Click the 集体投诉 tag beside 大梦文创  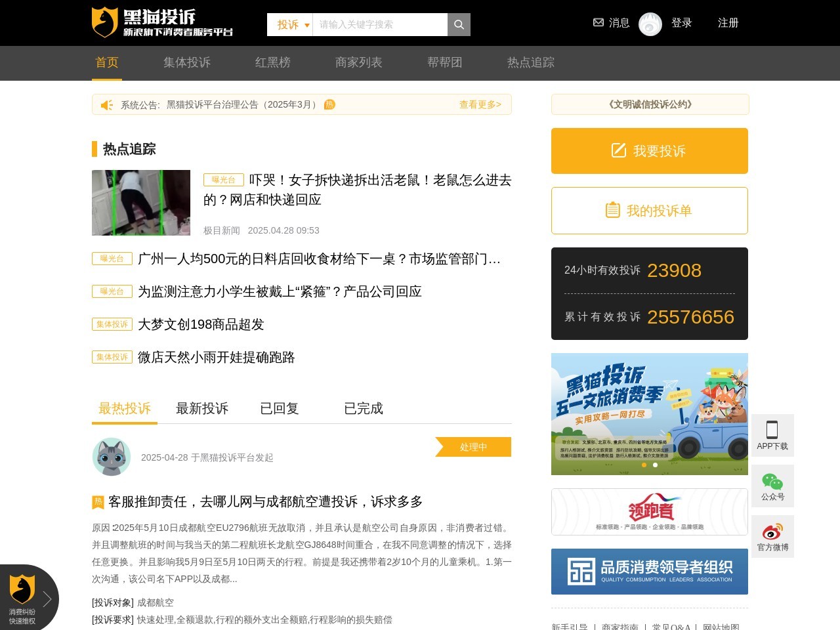(x=112, y=324)
